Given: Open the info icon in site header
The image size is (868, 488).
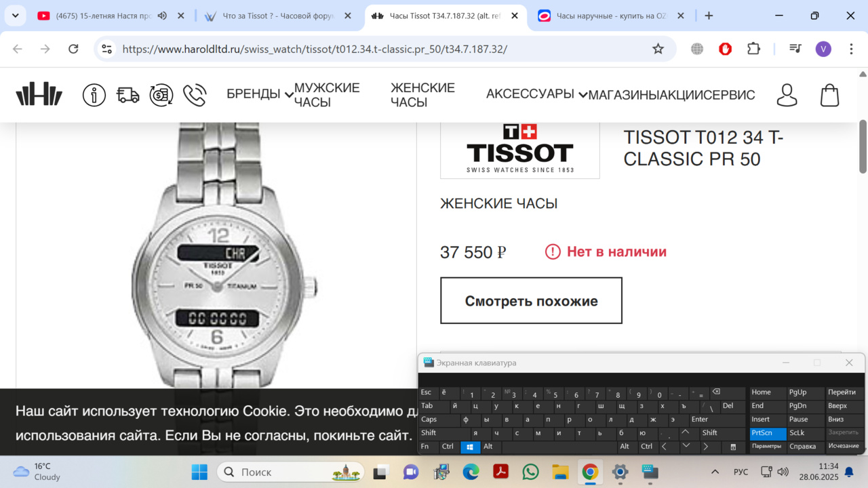Looking at the screenshot, I should [94, 95].
